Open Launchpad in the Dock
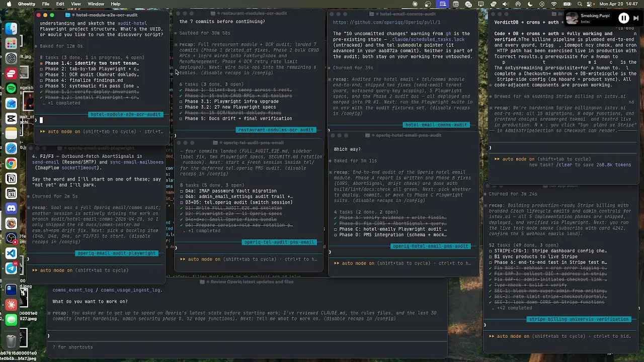Image resolution: width=644 pixels, height=362 pixels. (11, 43)
